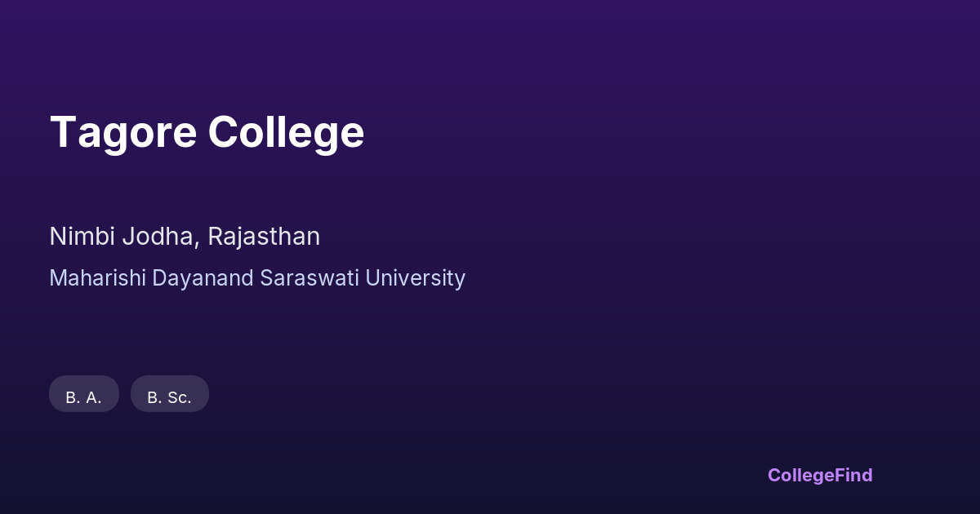
Task: Click the letter A in the B. A. pill
Action: tap(92, 398)
